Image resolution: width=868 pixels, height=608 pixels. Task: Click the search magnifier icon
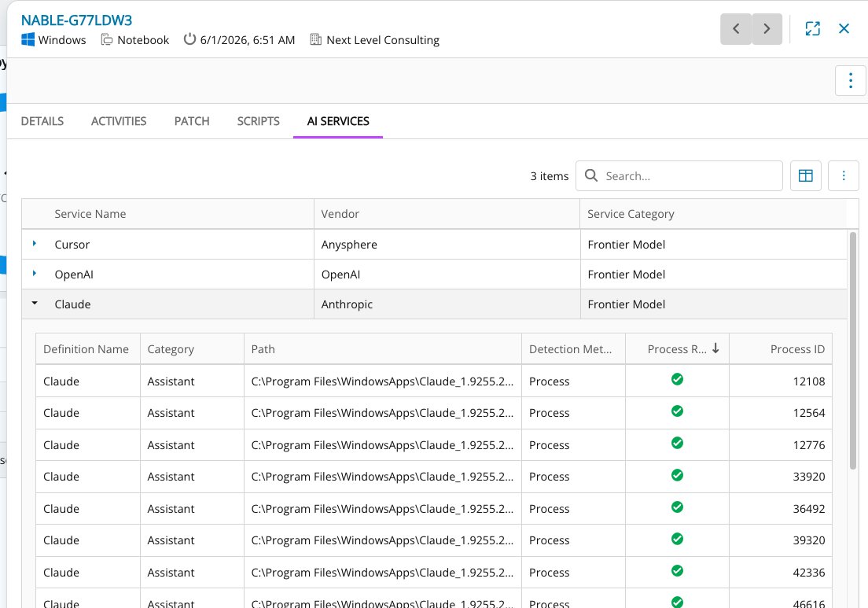(x=591, y=175)
